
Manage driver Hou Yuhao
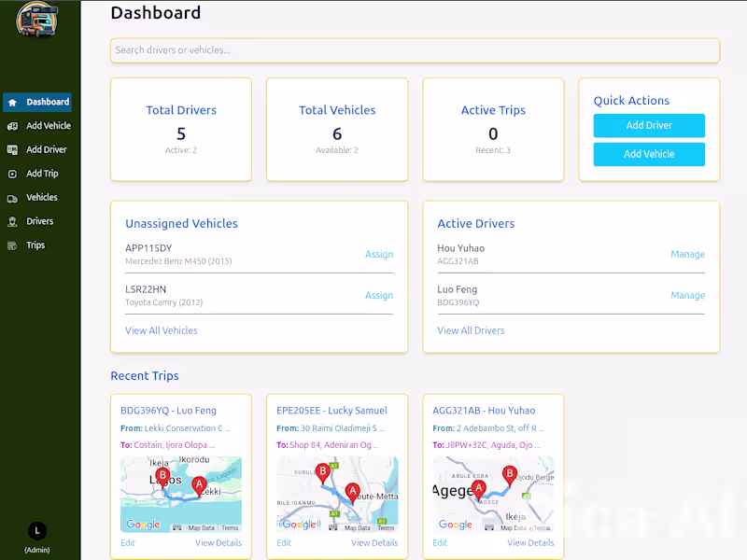point(687,254)
